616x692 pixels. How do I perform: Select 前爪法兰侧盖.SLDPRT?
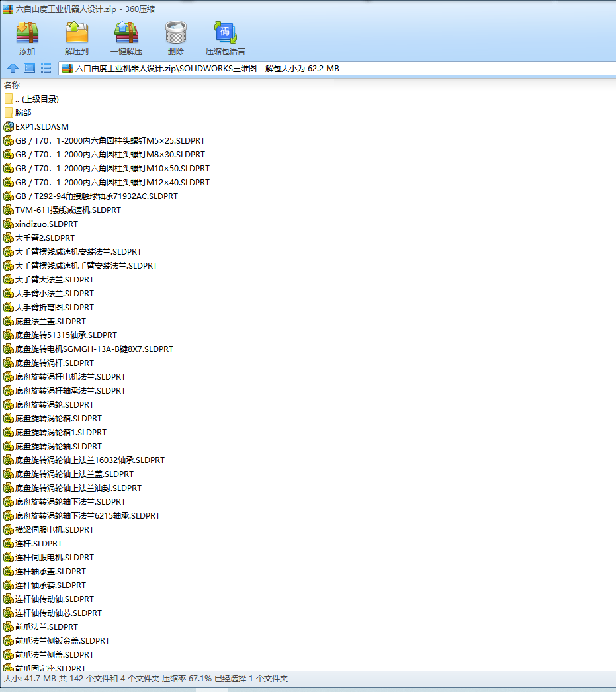49,655
